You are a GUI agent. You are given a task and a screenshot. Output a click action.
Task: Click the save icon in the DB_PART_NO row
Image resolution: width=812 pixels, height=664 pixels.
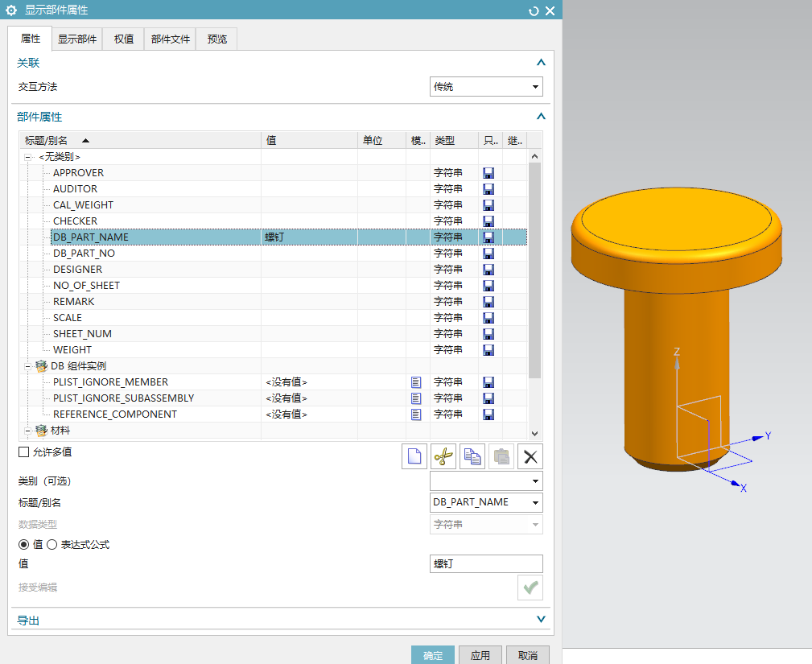click(488, 254)
